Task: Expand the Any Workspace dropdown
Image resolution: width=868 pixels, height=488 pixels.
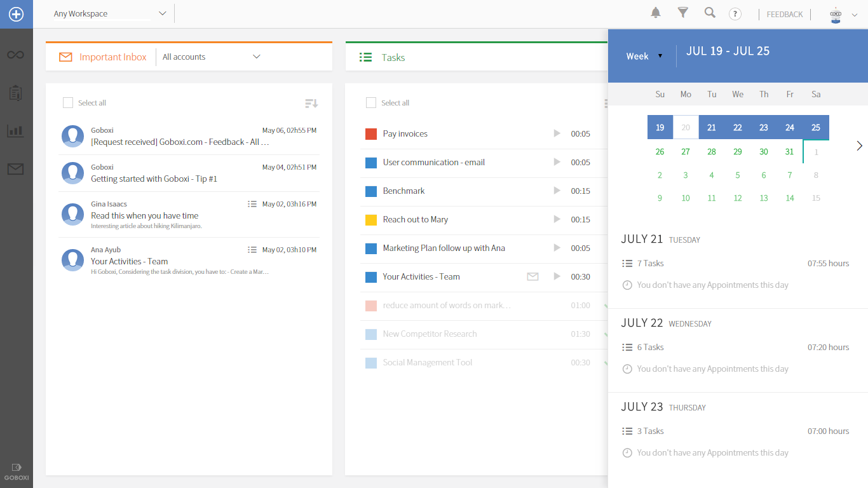Action: (x=162, y=13)
